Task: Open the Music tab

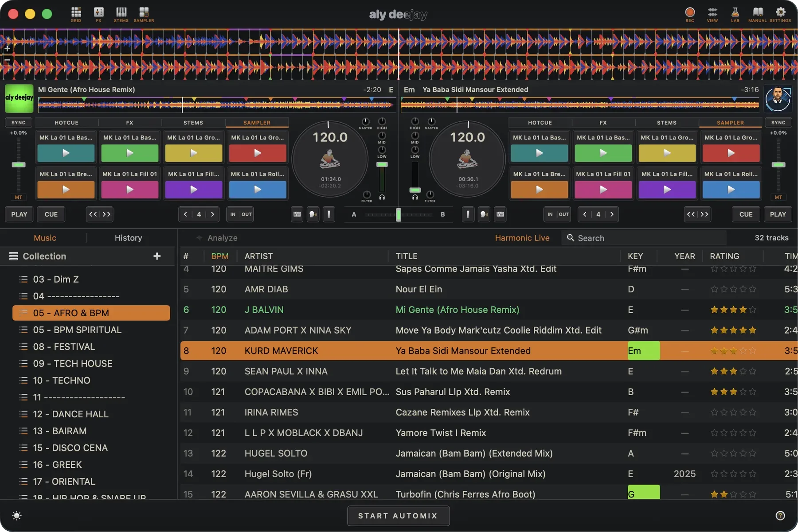Action: [45, 238]
